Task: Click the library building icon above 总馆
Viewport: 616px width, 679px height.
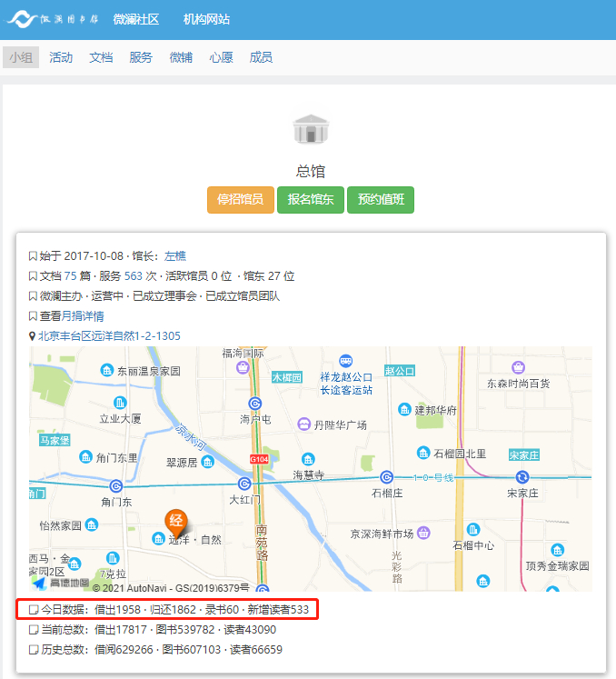Action: [311, 129]
